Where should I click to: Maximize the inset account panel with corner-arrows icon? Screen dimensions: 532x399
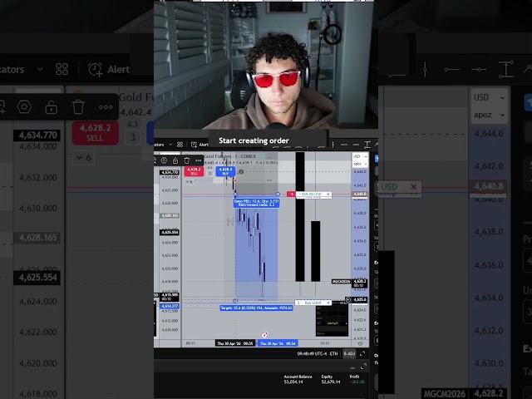click(x=363, y=367)
